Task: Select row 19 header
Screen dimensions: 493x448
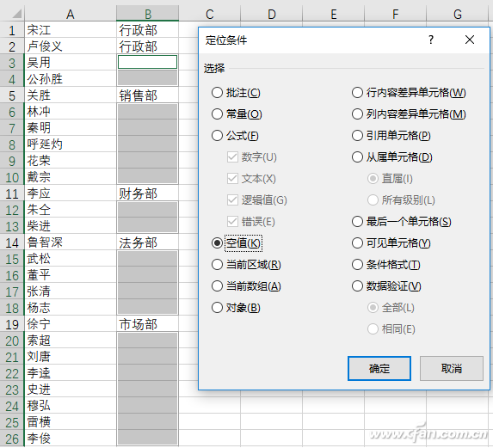Action: tap(12, 324)
